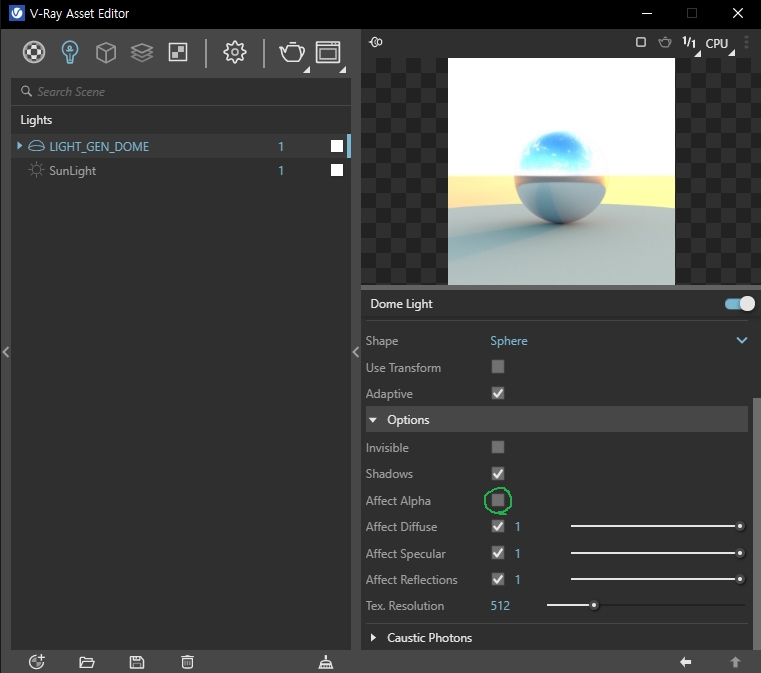
Task: Open the Render Elements layers icon
Action: pyautogui.click(x=142, y=52)
